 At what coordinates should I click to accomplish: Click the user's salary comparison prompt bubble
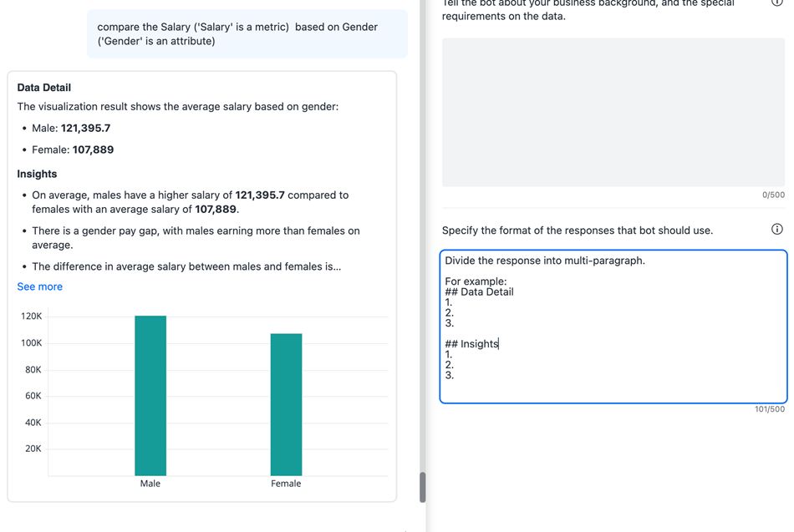pos(247,34)
